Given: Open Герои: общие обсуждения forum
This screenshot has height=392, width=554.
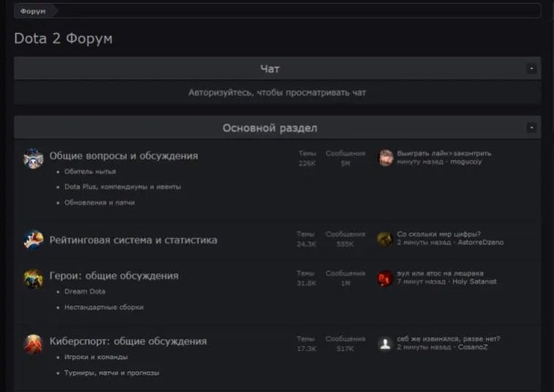Looking at the screenshot, I should [114, 276].
